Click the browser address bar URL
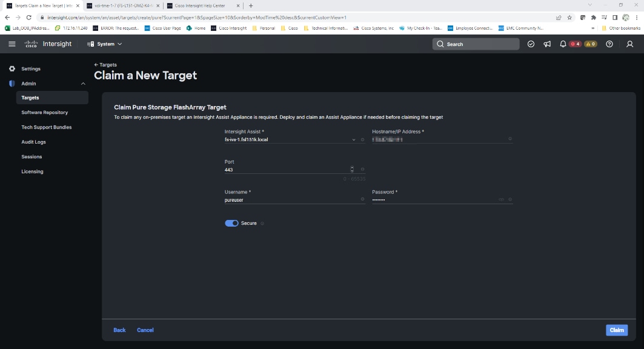 197,18
